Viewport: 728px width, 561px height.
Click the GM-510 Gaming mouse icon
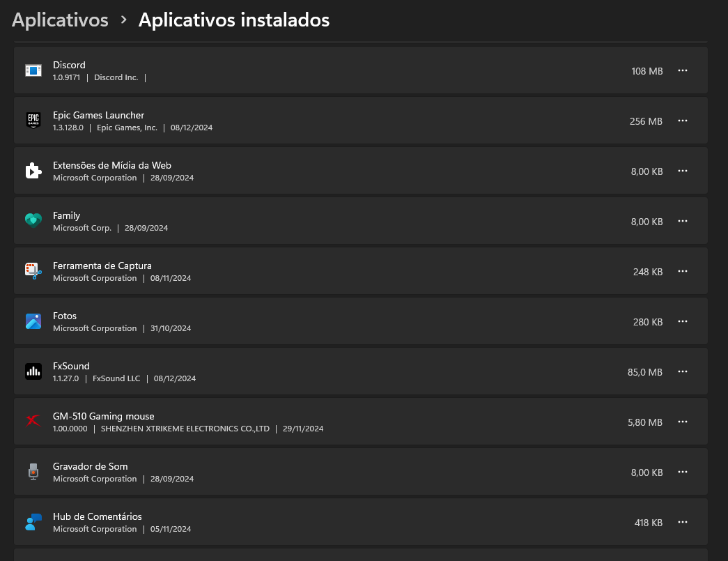33,421
